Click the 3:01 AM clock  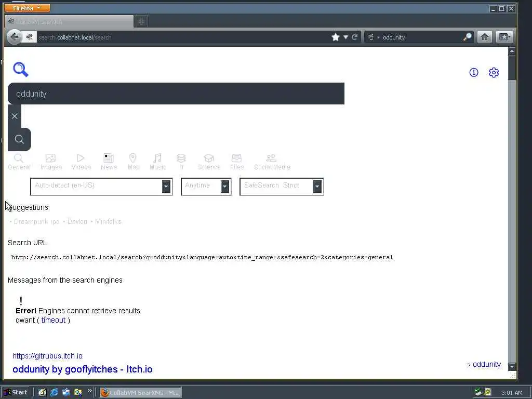coord(512,393)
